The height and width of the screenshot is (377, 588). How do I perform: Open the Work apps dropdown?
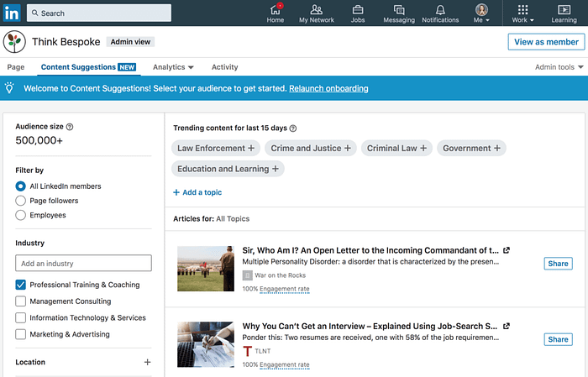[522, 13]
